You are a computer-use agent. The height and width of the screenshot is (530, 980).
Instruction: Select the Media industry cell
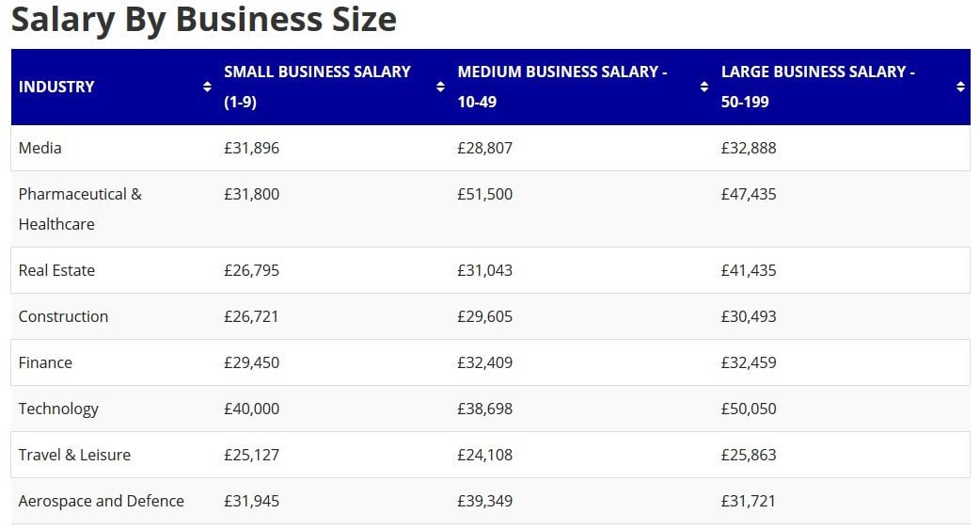40,148
